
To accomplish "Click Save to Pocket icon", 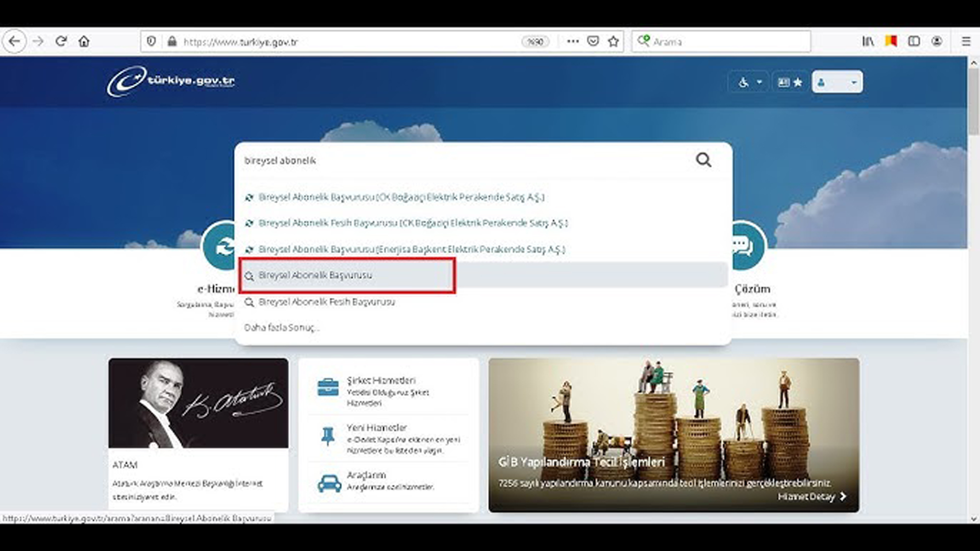I will 593,42.
